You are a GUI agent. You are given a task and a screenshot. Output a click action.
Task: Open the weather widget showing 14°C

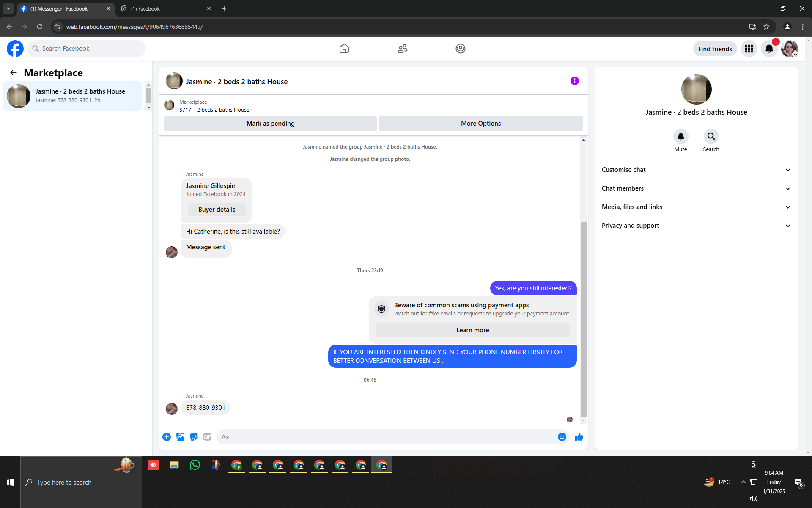click(717, 482)
